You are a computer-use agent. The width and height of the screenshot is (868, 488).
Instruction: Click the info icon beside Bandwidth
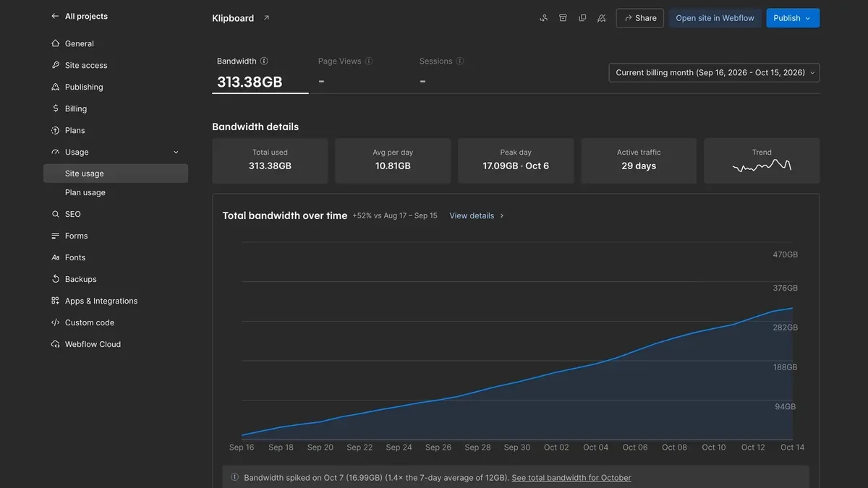click(264, 61)
